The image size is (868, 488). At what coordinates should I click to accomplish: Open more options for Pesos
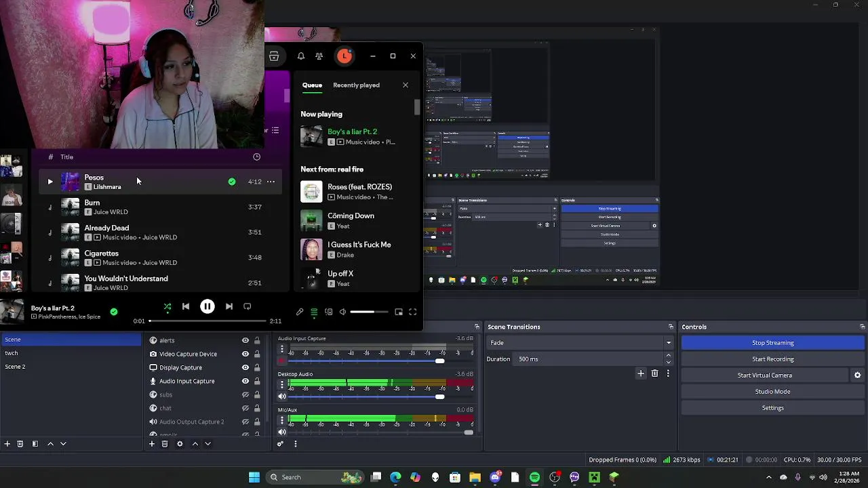click(x=271, y=182)
